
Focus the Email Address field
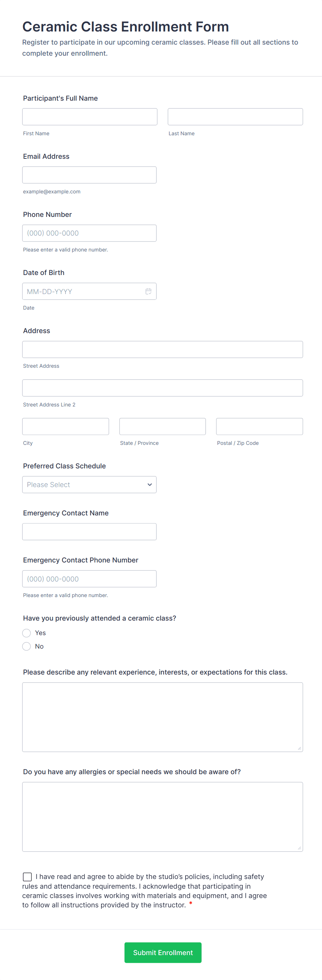tap(89, 175)
